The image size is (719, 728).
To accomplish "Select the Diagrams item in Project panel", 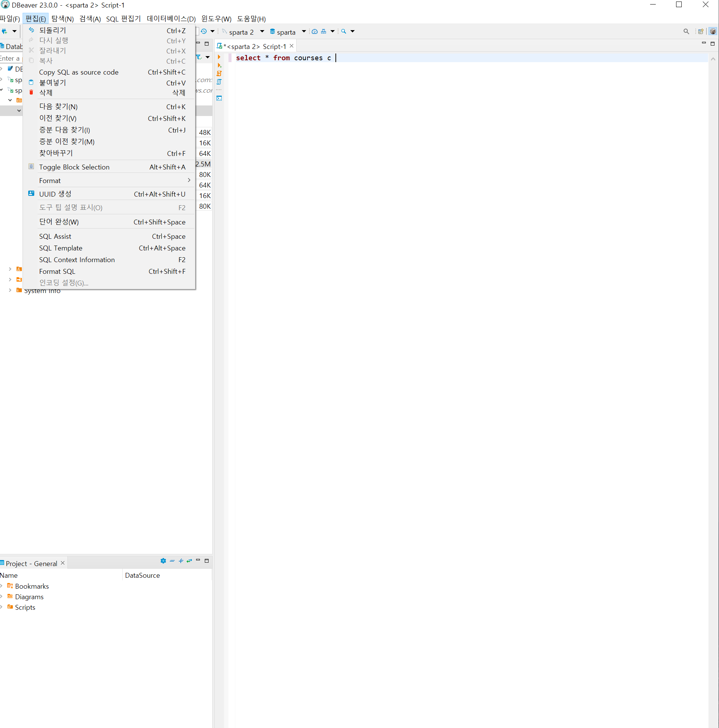I will [x=29, y=597].
